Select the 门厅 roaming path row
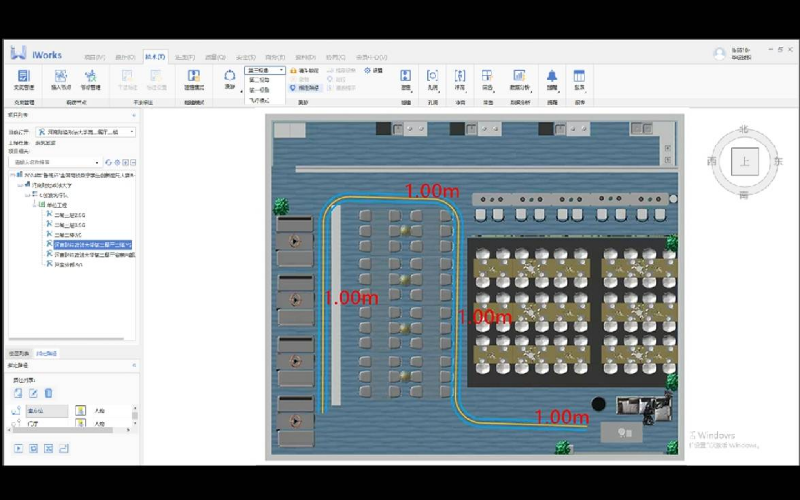Screen dimensions: 800x500 click(x=34, y=423)
